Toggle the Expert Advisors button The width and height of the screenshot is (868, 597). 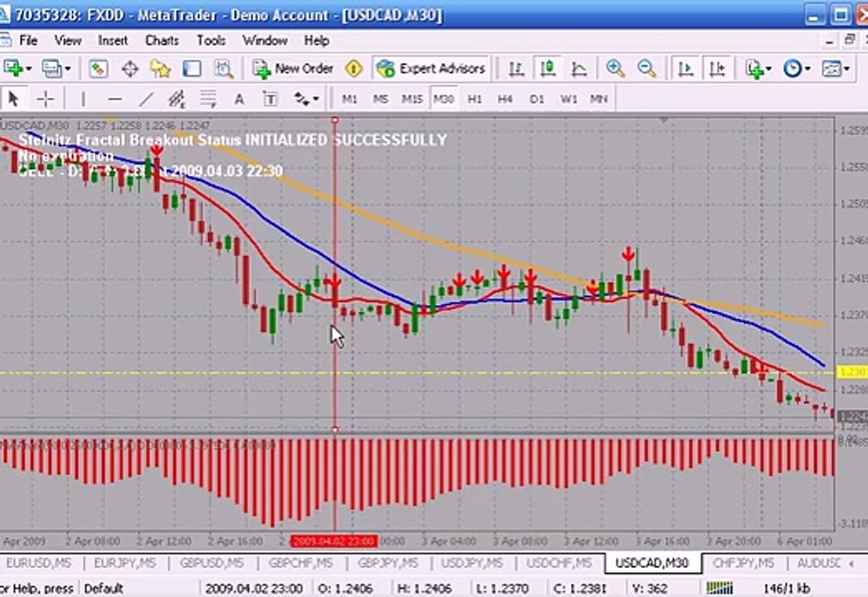tap(431, 69)
